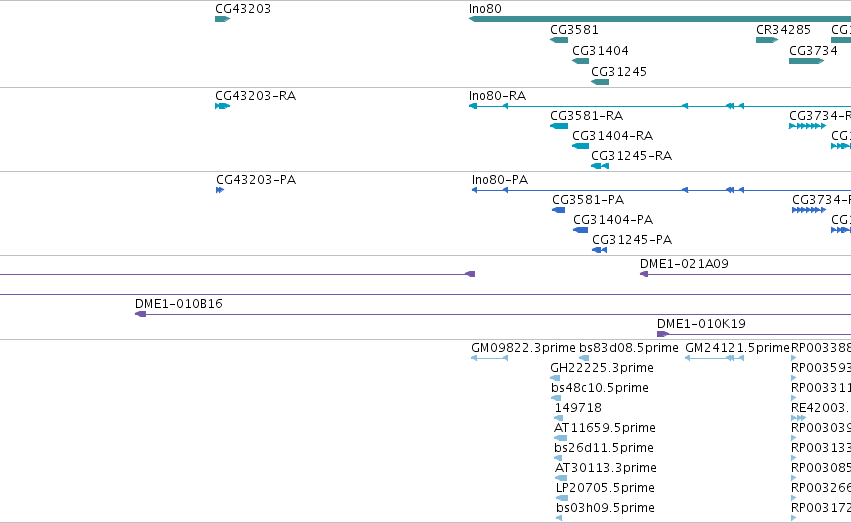Click the CR34285 label text
Screen dimensions: 851x523
[783, 30]
